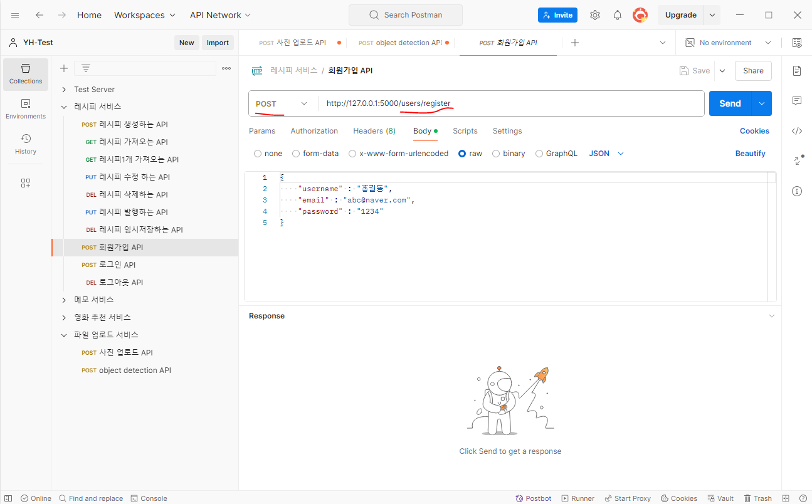The height and width of the screenshot is (504, 812).
Task: Open the JSON format dropdown
Action: [x=606, y=154]
